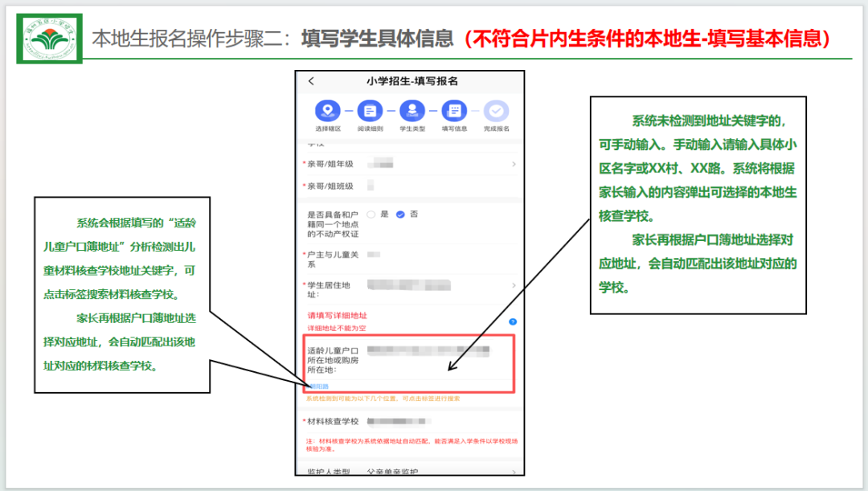
Task: Click the 请填写详细地址 input
Action: click(x=337, y=316)
